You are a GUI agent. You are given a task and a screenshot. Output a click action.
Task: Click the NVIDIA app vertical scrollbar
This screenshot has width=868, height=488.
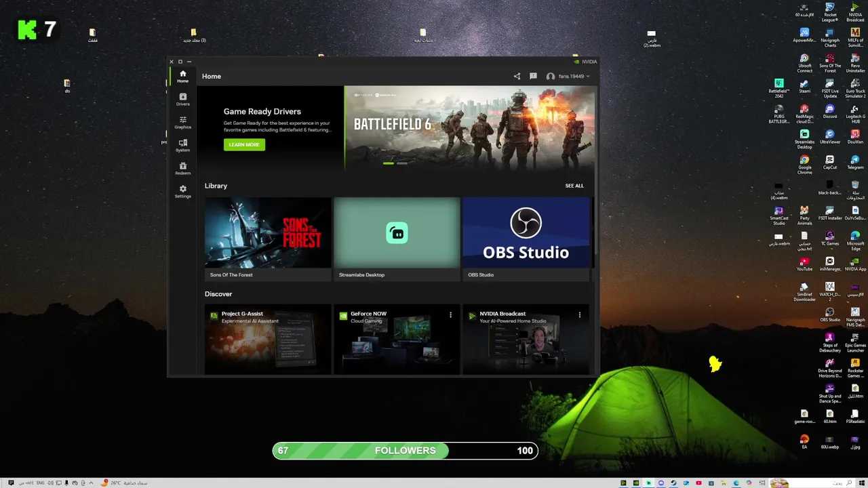tap(596, 169)
